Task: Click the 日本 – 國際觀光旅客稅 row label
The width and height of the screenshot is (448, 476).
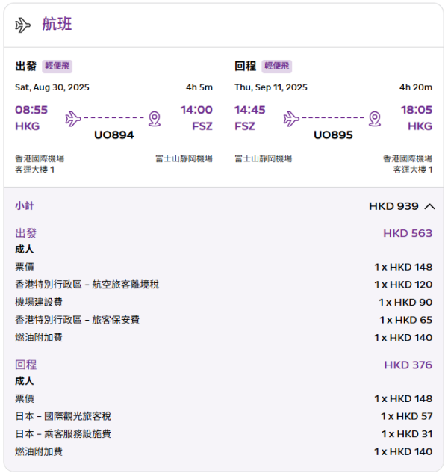Action: 63,416
